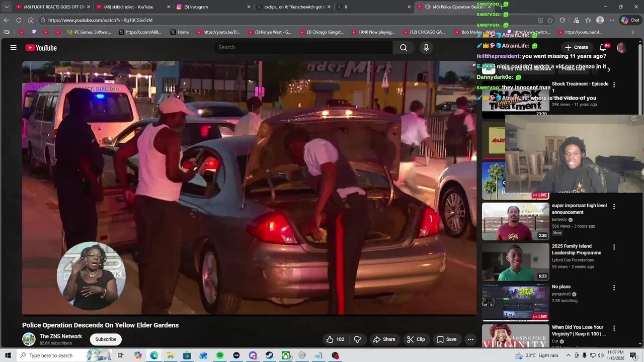Open the video's more actions menu
This screenshot has height=362, width=644.
(x=470, y=339)
